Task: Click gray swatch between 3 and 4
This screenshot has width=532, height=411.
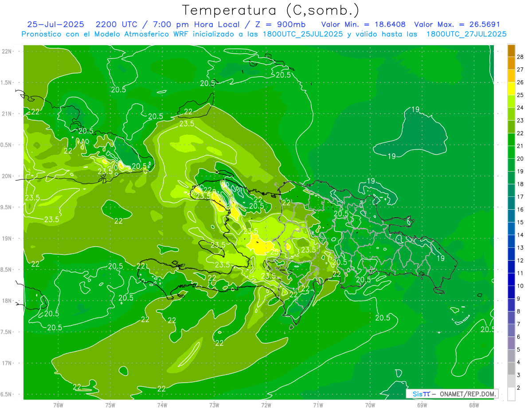Action: point(511,369)
